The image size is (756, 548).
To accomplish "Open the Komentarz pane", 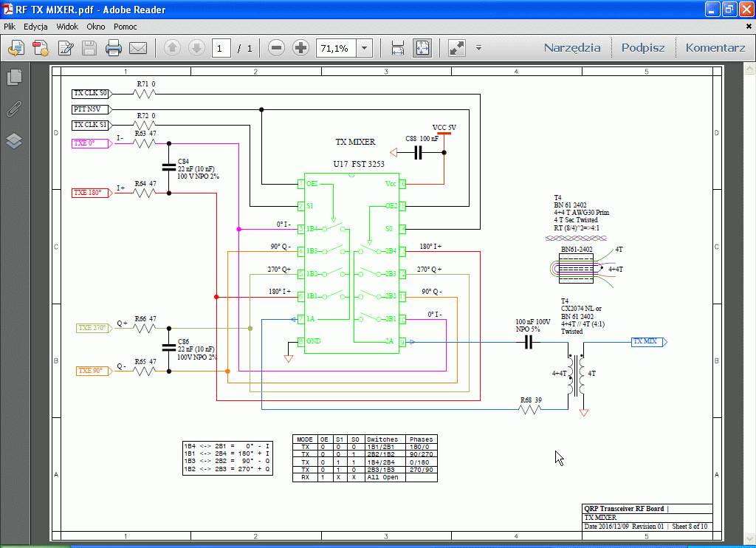I will click(715, 48).
